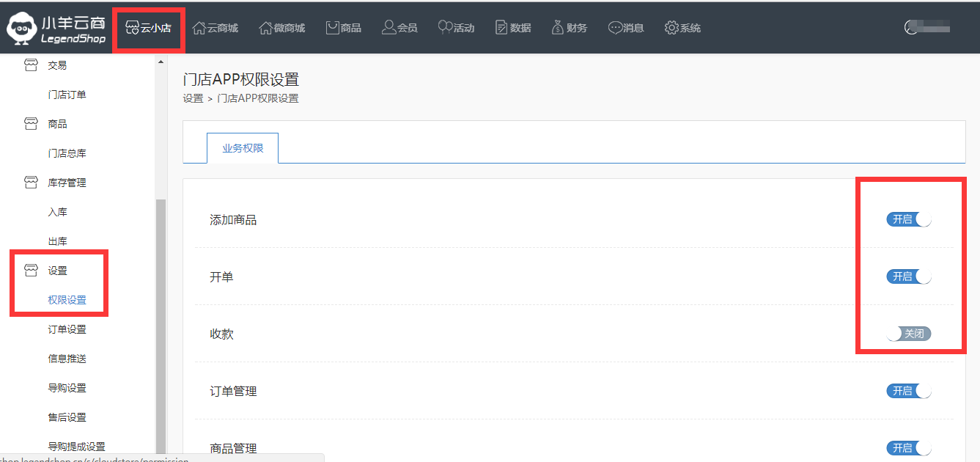Collapse the 库存管理 sidebar group
Screen dimensions: 980x462
tap(66, 183)
